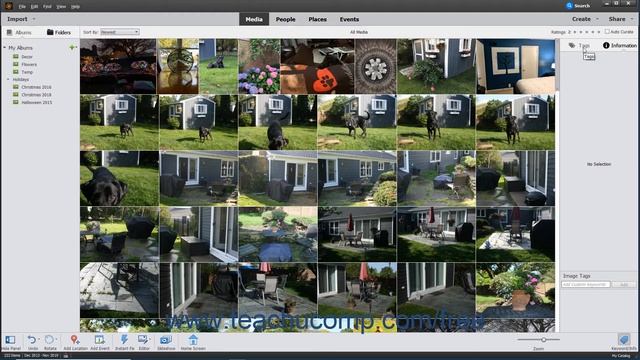
Task: Open the Tags panel tab
Action: point(579,45)
